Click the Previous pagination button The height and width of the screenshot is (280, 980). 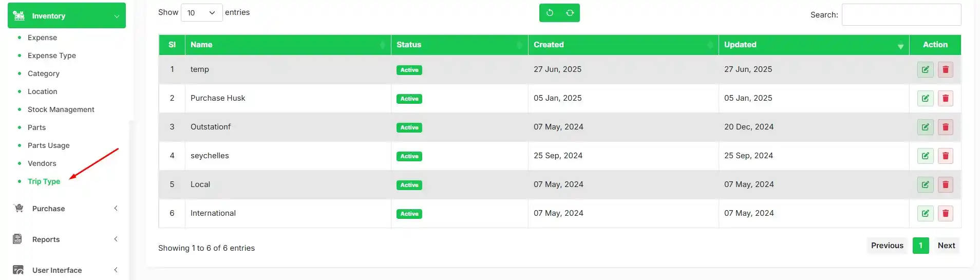coord(887,246)
